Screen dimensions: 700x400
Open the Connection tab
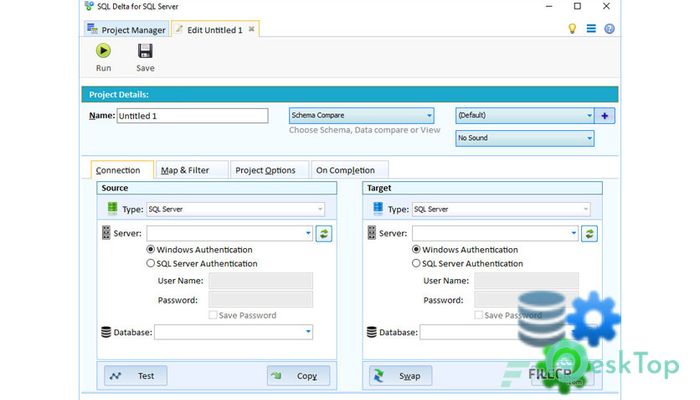(x=122, y=170)
